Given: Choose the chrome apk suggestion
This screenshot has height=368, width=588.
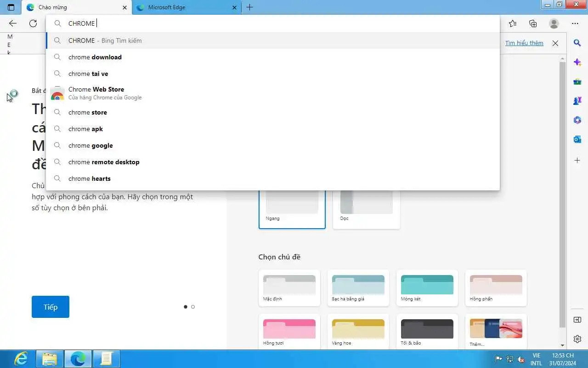Looking at the screenshot, I should (x=273, y=129).
